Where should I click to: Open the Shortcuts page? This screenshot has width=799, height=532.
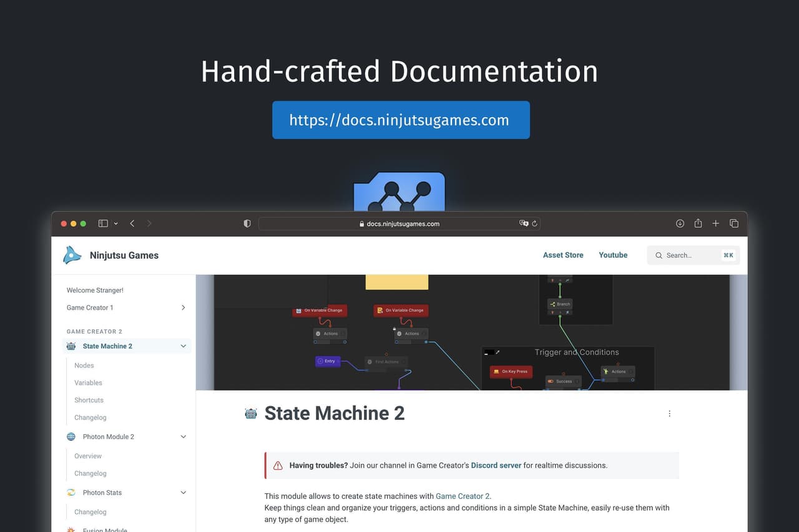89,400
